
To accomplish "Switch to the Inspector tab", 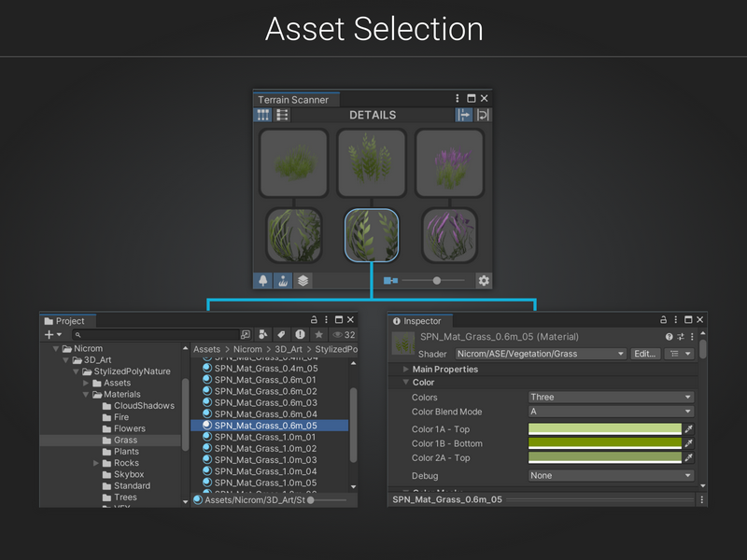I will pos(417,321).
